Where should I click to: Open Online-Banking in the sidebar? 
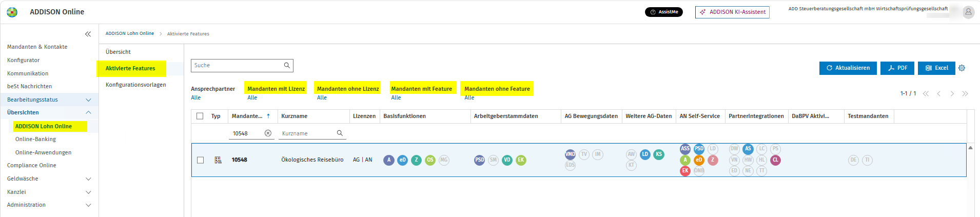click(35, 139)
